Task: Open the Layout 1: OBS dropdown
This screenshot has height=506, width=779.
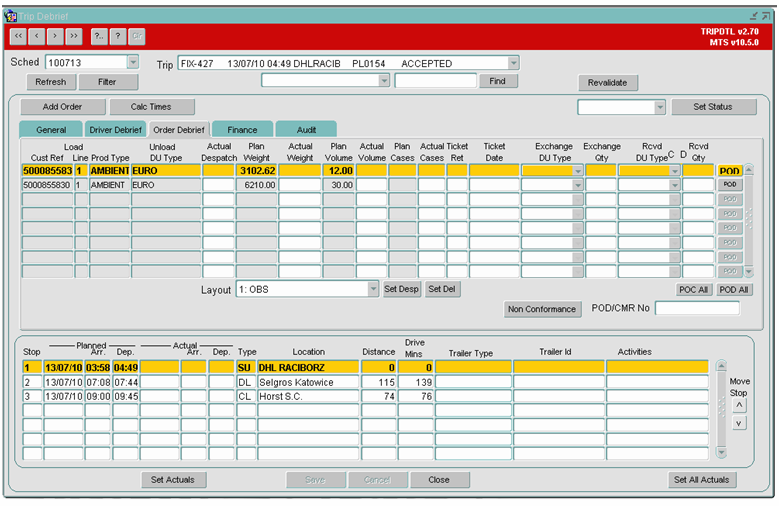Action: 373,289
